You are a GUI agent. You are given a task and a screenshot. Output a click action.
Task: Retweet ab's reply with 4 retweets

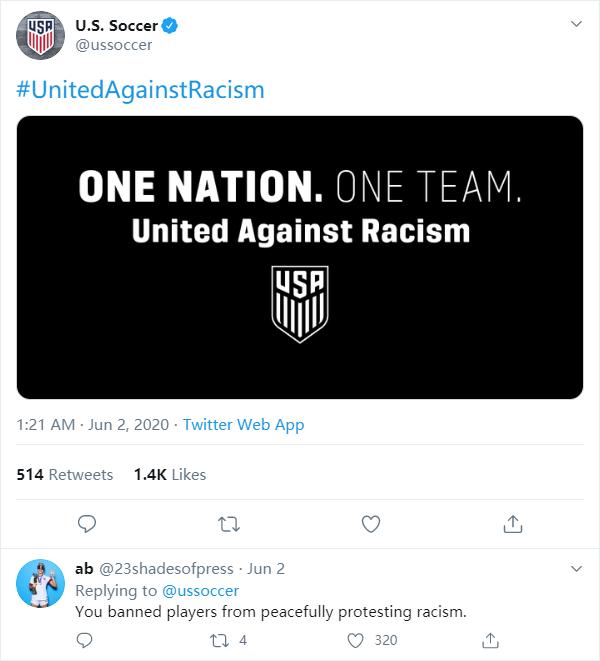(221, 640)
